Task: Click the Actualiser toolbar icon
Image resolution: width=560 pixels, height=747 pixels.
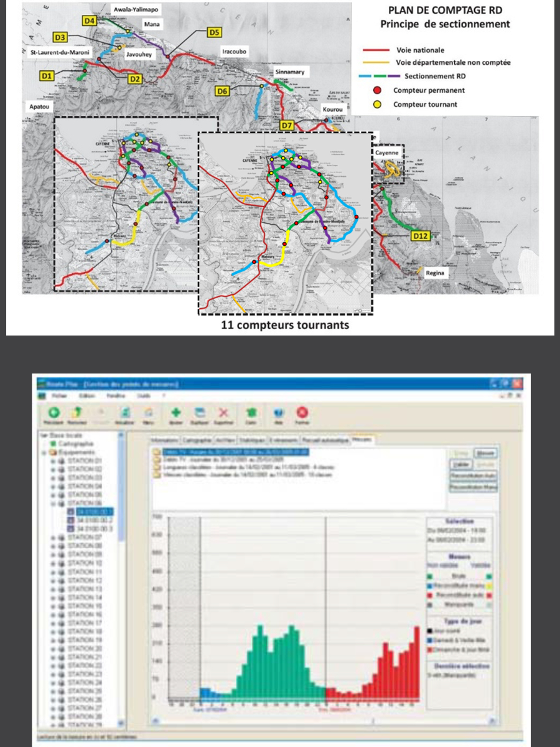Action: click(x=125, y=413)
